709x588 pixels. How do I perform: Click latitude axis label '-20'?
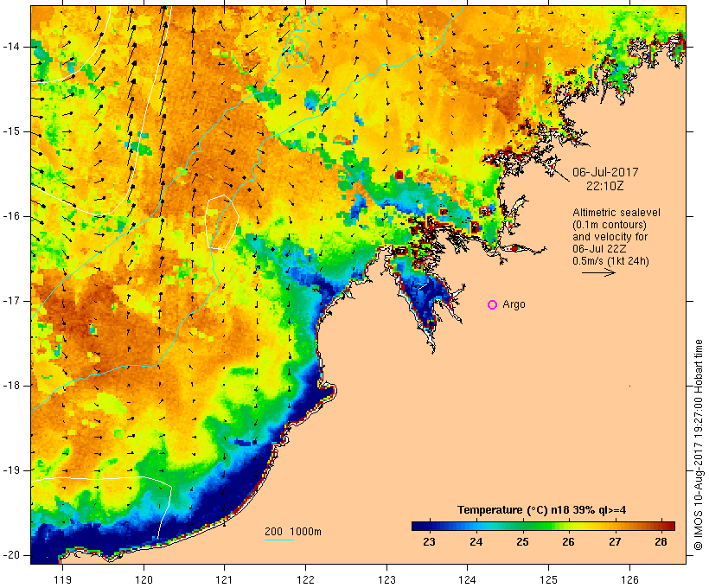11,555
